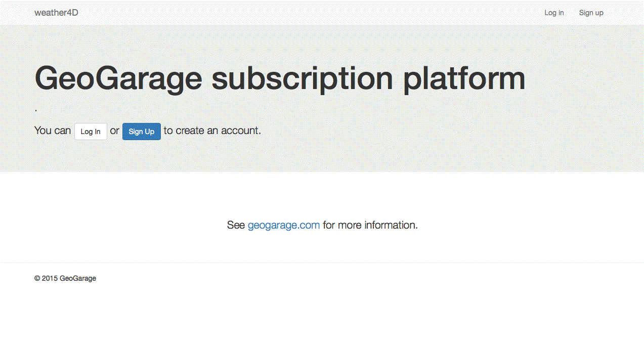Viewport: 644px width, 345px height.
Task: Click the 'to create an account.' text
Action: point(212,131)
